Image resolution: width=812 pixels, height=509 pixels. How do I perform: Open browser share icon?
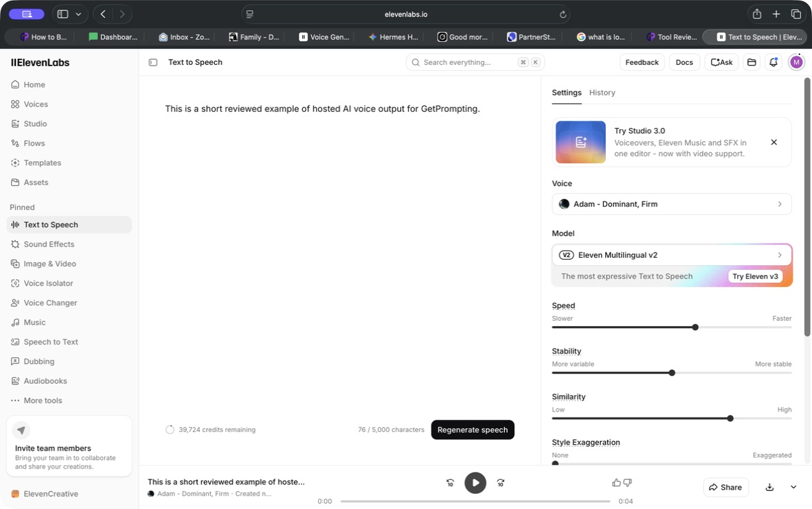pos(756,14)
